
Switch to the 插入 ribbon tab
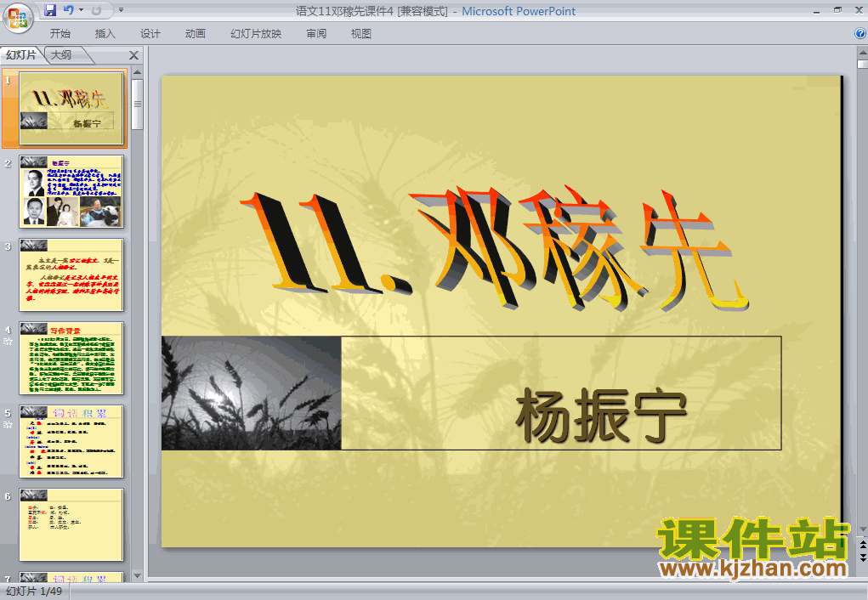coord(105,34)
